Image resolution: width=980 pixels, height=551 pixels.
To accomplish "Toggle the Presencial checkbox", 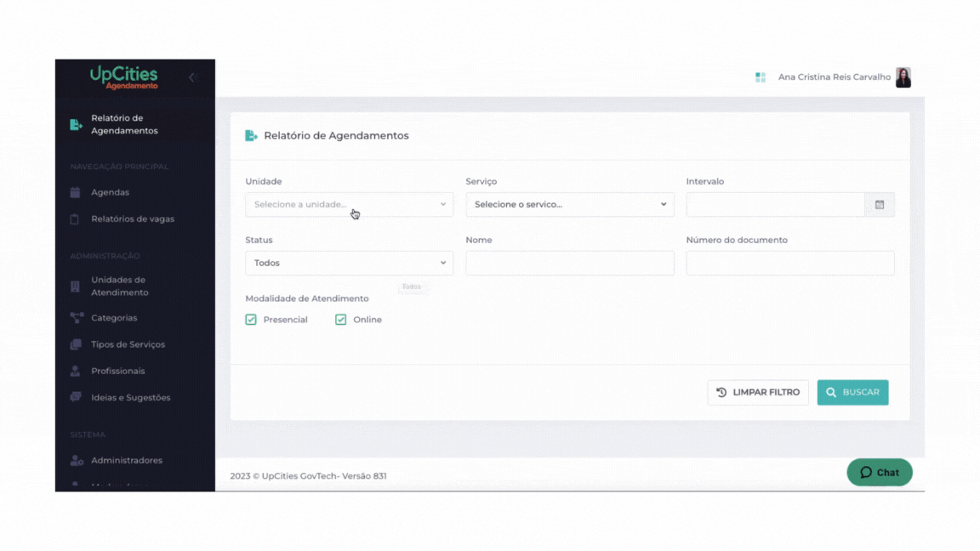I will coord(251,320).
